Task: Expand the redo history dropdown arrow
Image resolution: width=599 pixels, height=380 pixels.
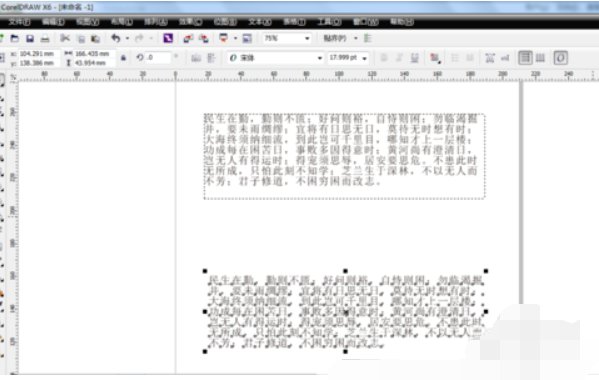Action: click(x=151, y=38)
